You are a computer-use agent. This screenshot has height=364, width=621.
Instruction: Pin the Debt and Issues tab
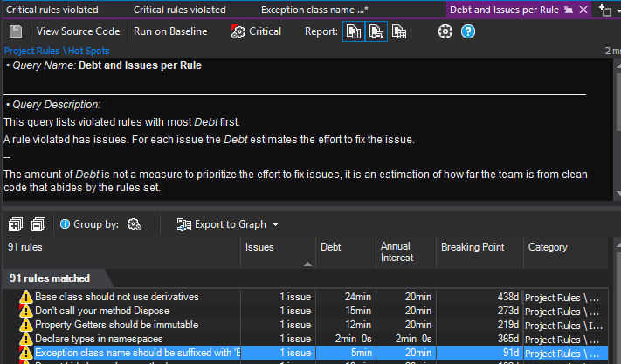coord(569,10)
